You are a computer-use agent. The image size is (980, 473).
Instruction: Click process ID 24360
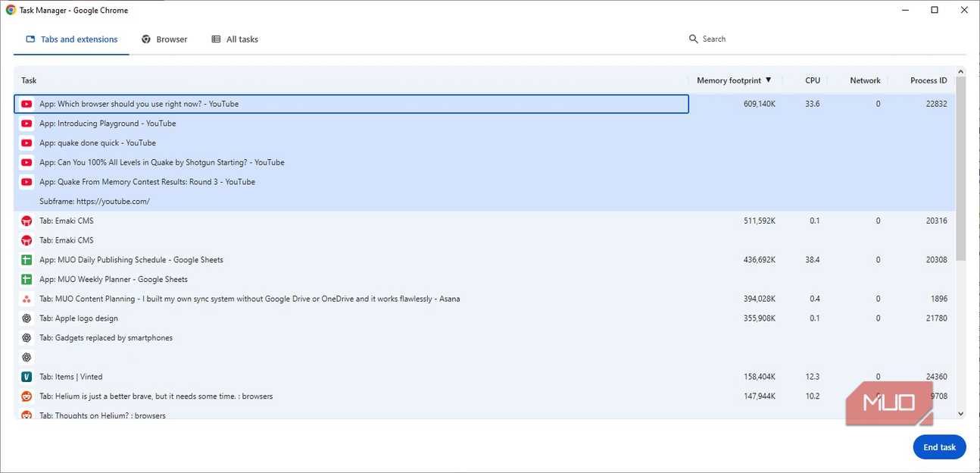pyautogui.click(x=936, y=377)
